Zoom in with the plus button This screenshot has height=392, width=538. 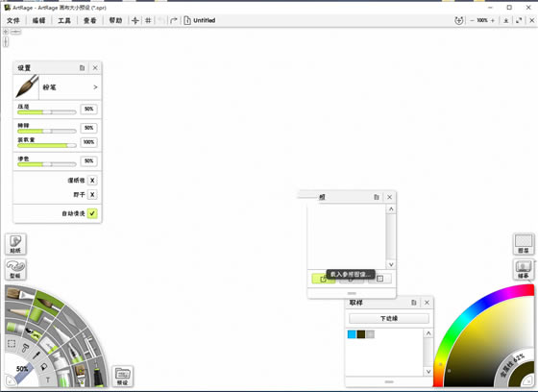point(493,20)
